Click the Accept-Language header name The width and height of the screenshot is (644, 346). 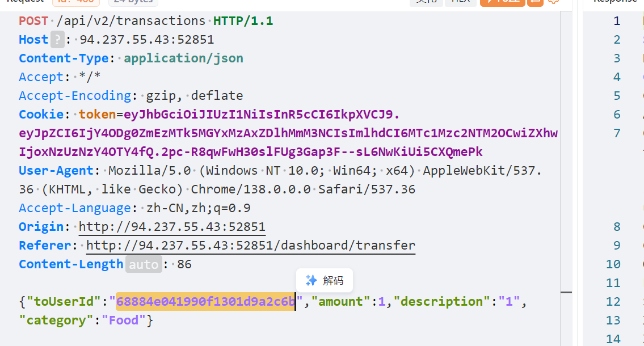(x=75, y=208)
